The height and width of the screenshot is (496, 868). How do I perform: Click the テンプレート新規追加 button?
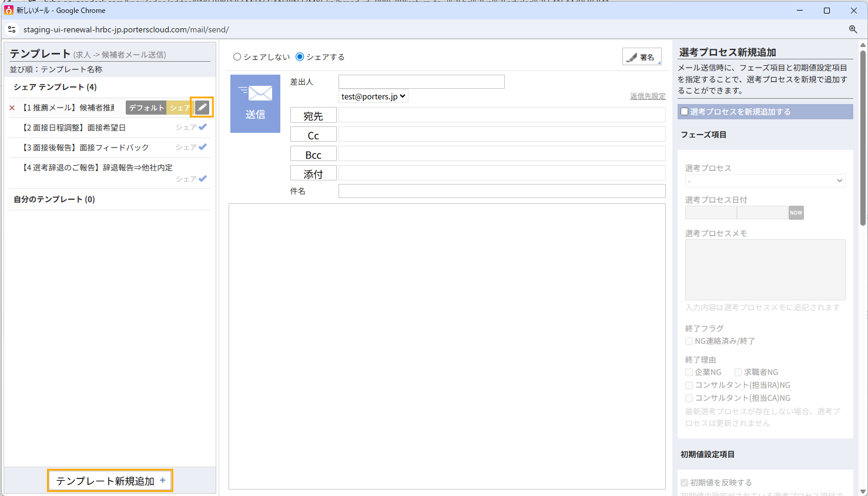click(110, 481)
